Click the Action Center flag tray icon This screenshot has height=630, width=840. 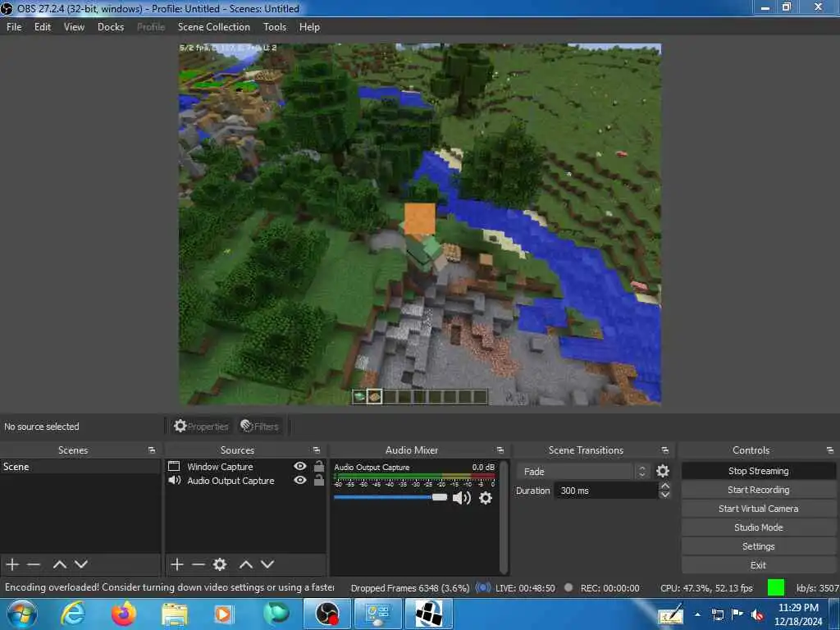(x=737, y=614)
